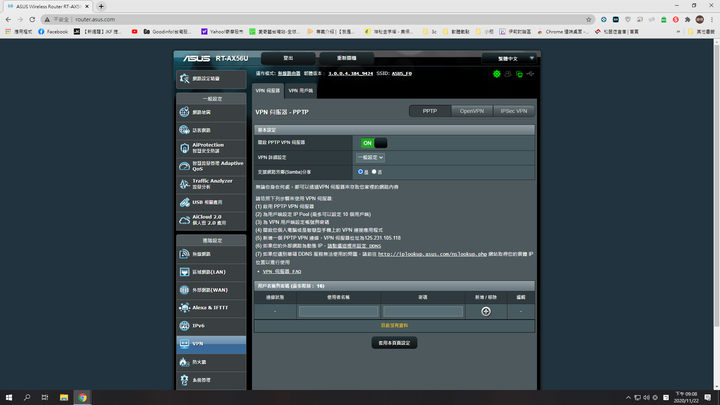
Task: Click the ASUS Wireless Router browser tab
Action: pyautogui.click(x=47, y=6)
